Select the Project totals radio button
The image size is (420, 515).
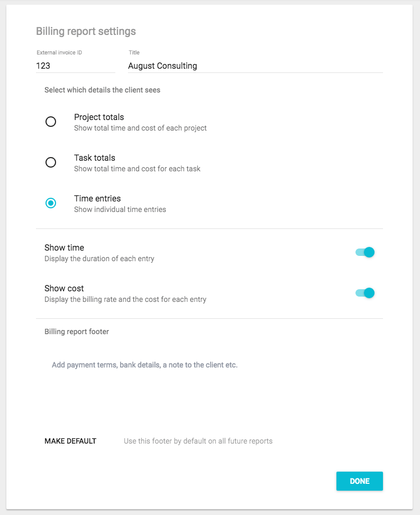(51, 122)
